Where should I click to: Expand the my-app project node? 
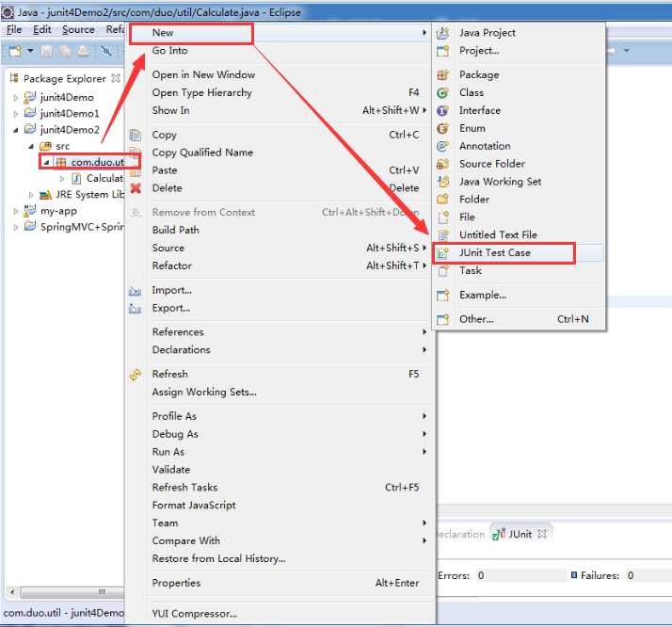pos(16,211)
